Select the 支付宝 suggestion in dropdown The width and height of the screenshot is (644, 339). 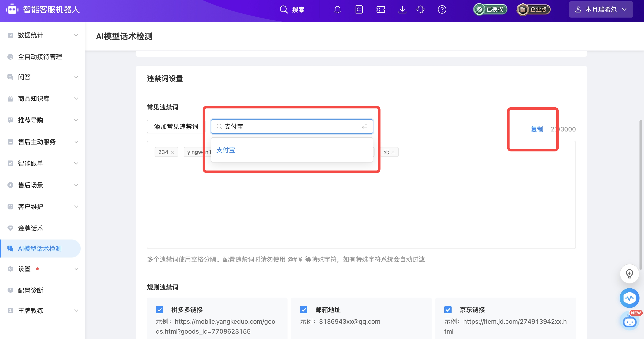click(x=292, y=150)
